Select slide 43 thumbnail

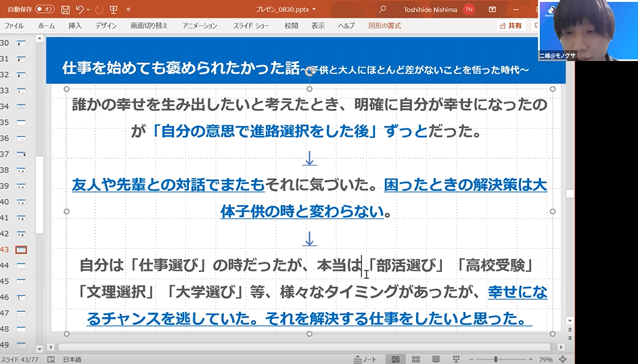pos(21,250)
